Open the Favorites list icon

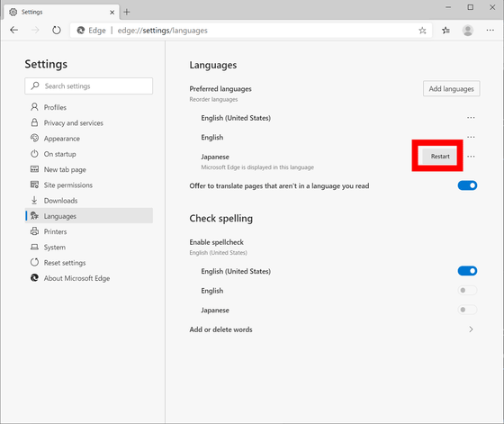tap(445, 31)
